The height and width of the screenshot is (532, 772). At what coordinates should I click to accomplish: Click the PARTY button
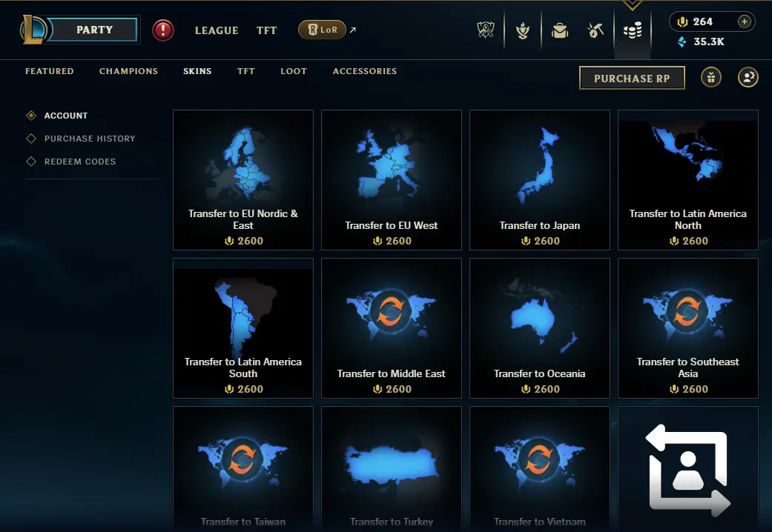[x=94, y=30]
